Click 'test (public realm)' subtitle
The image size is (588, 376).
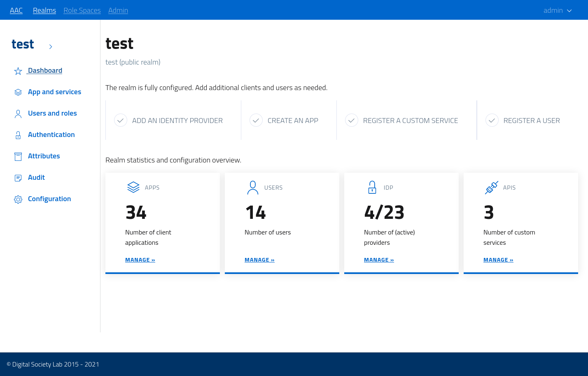tap(133, 62)
